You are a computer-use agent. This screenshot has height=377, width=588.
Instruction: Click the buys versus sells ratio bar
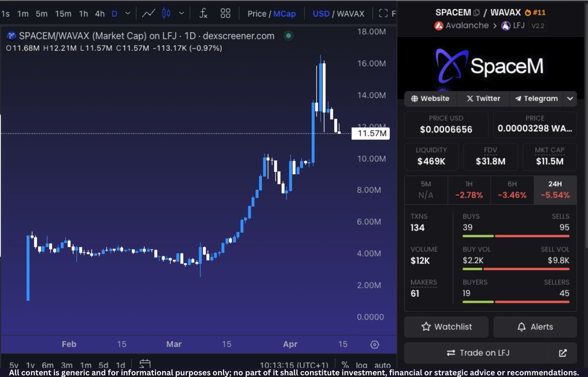coord(516,236)
